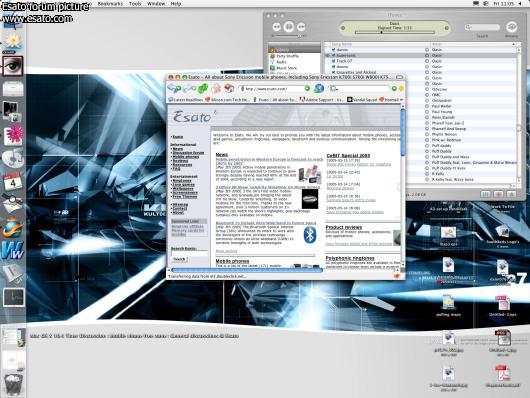Click the green Go button beside URL

[x=307, y=89]
